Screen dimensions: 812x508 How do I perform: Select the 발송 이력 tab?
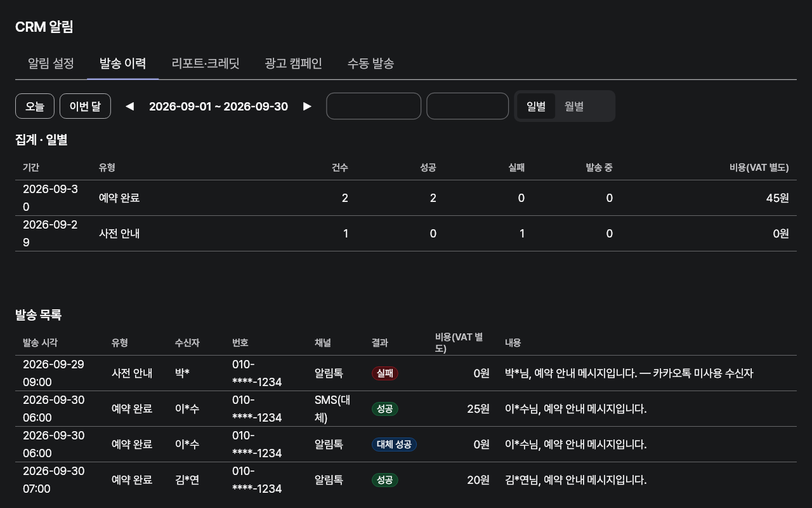point(123,63)
